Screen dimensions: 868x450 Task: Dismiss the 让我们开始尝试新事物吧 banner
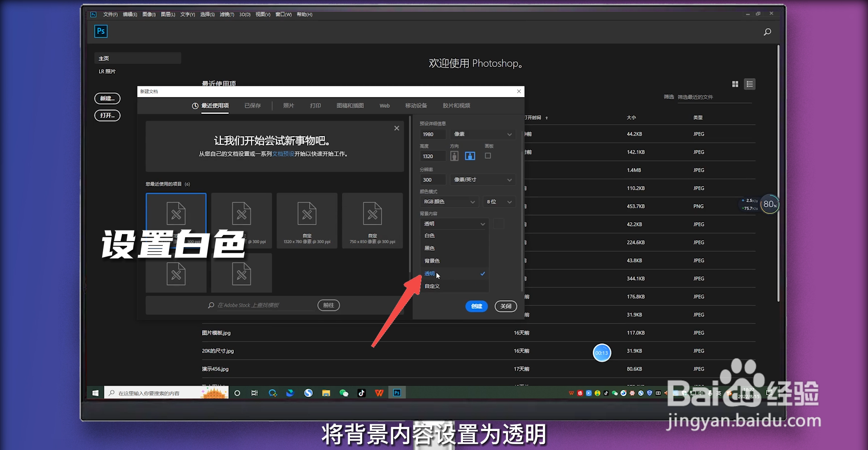pyautogui.click(x=396, y=128)
